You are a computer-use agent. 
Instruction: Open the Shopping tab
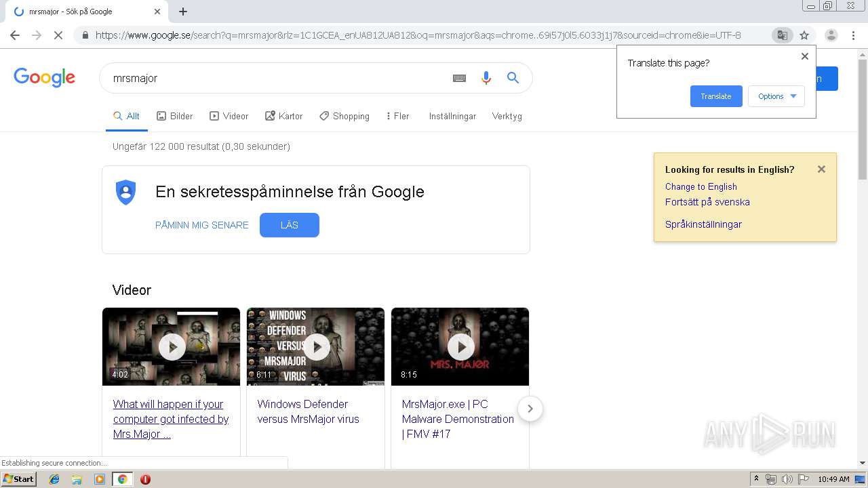pyautogui.click(x=344, y=117)
